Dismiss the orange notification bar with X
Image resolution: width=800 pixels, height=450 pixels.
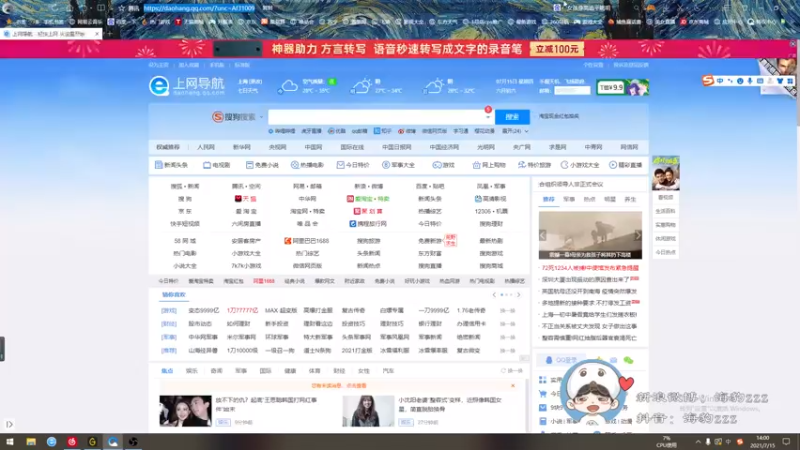512,386
